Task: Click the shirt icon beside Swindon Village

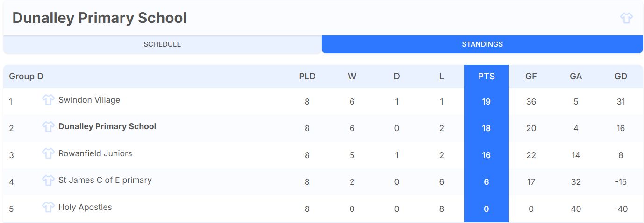Action: point(49,100)
